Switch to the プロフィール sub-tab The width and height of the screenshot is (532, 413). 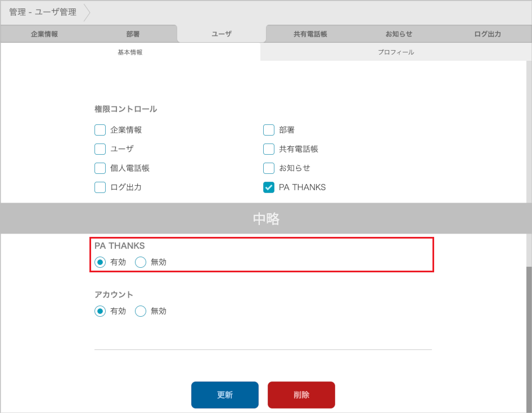pos(396,52)
